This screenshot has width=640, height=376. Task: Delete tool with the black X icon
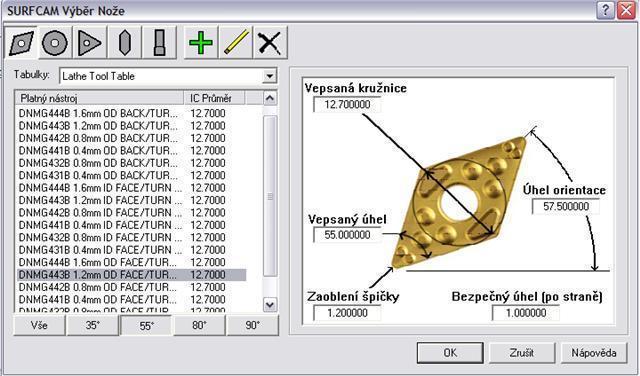click(x=270, y=43)
